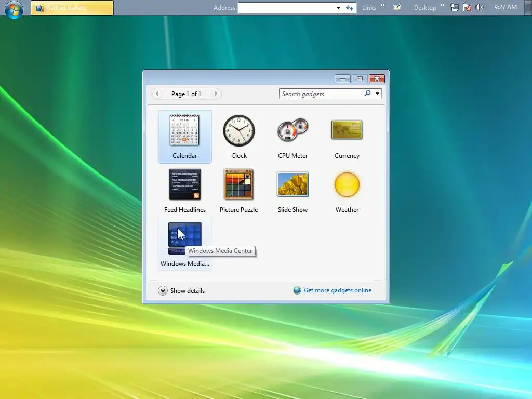
Task: Click the Address bar Go/refresh icon
Action: pos(350,8)
